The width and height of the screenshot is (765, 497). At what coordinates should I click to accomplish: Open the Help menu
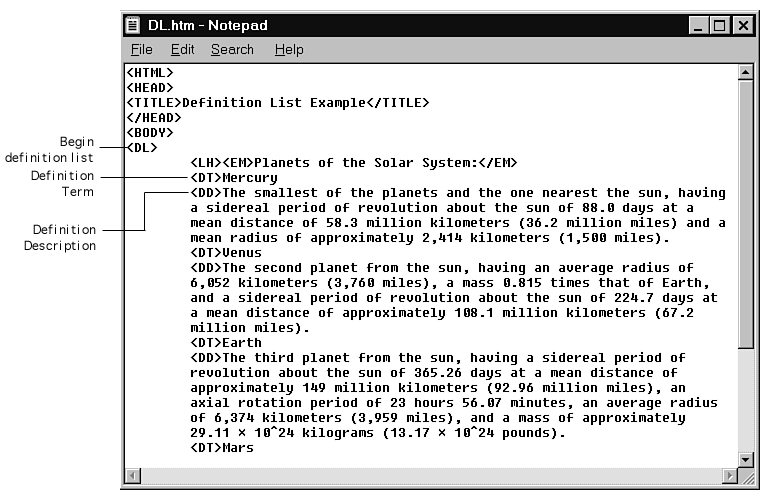click(289, 49)
